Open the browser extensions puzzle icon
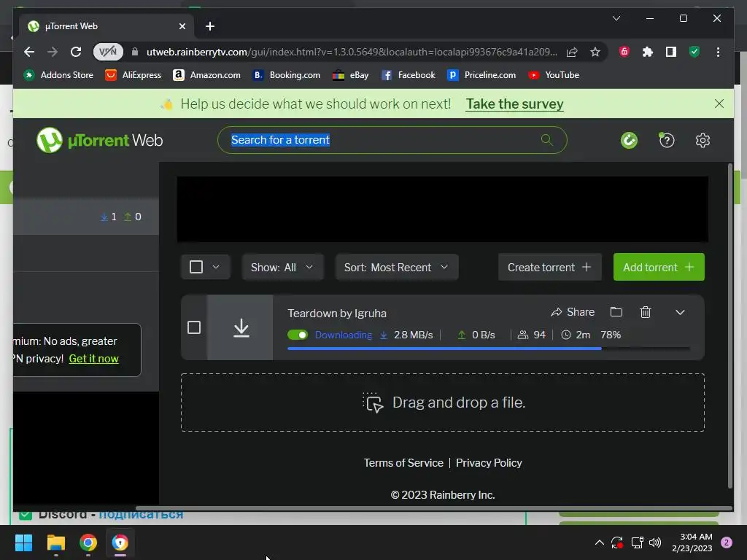This screenshot has width=747, height=560. pyautogui.click(x=648, y=52)
